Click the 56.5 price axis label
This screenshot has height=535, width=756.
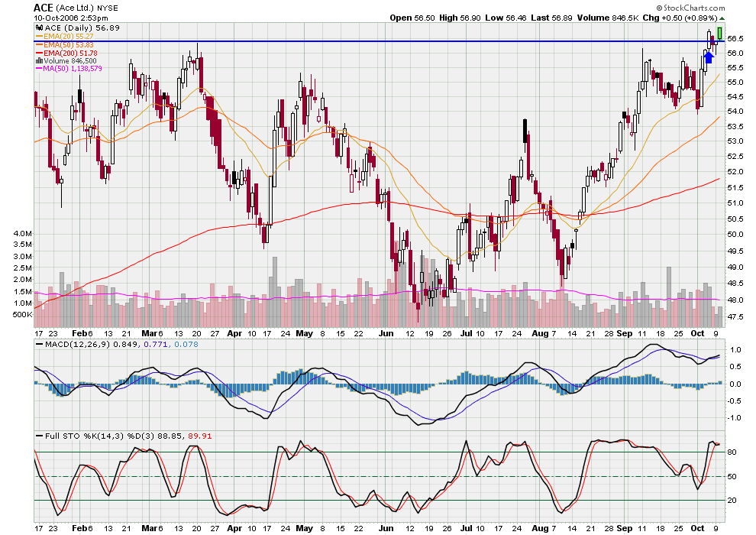click(735, 38)
